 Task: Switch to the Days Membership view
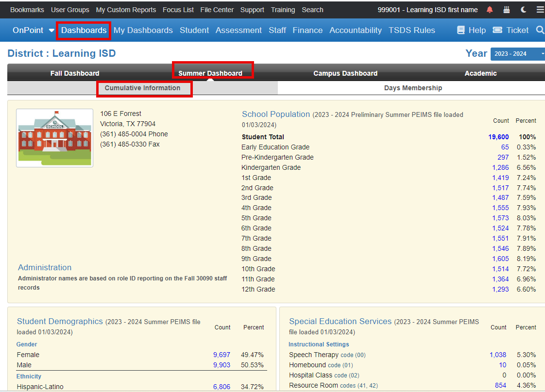tap(412, 88)
